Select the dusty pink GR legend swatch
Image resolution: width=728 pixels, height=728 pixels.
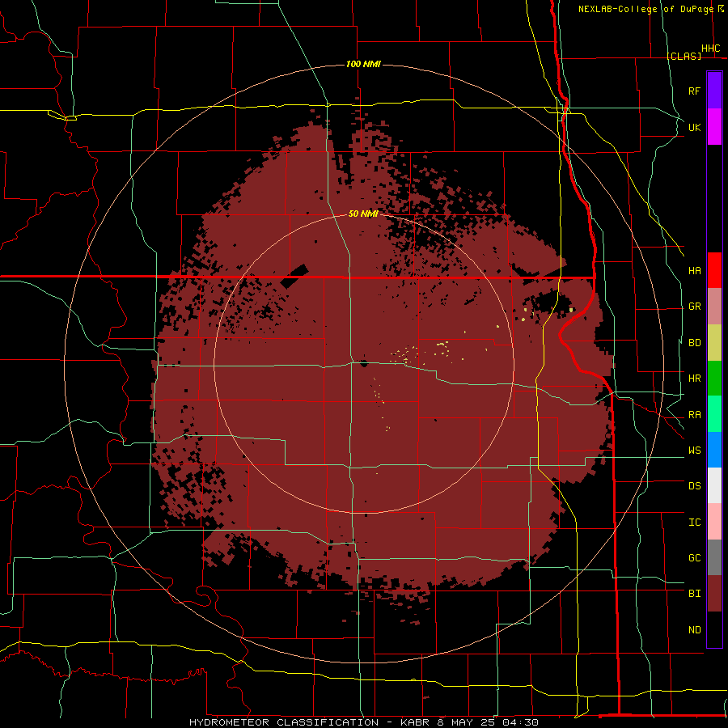click(714, 307)
